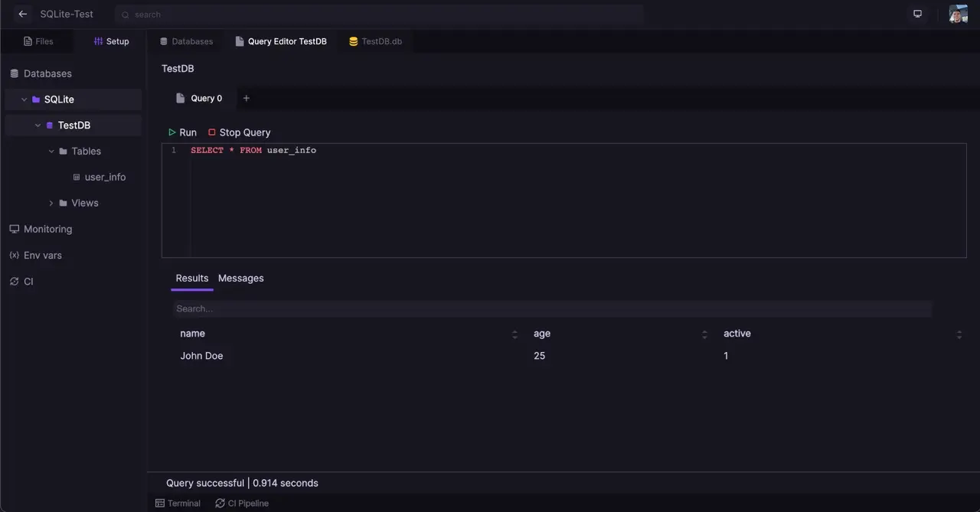Collapse the TestDB database node
Viewport: 980px width, 512px height.
[x=38, y=126]
